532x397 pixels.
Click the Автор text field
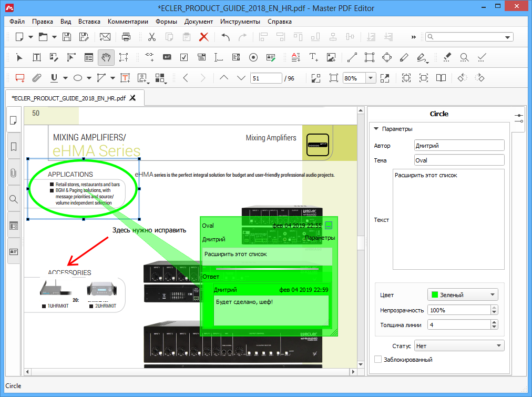point(459,146)
